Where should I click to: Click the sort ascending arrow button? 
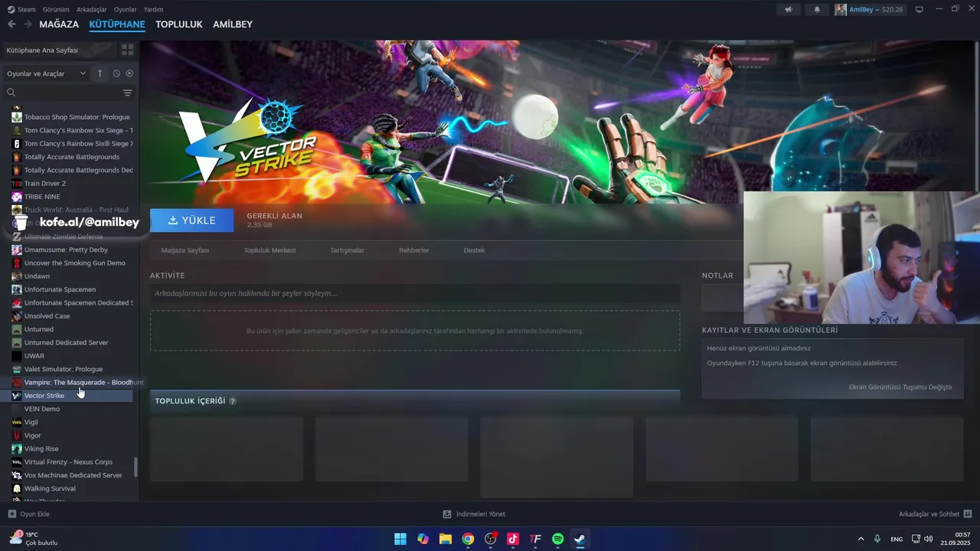(x=100, y=73)
